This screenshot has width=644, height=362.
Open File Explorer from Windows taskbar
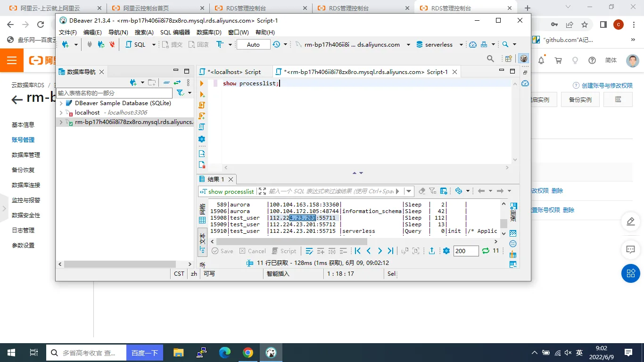pyautogui.click(x=178, y=352)
